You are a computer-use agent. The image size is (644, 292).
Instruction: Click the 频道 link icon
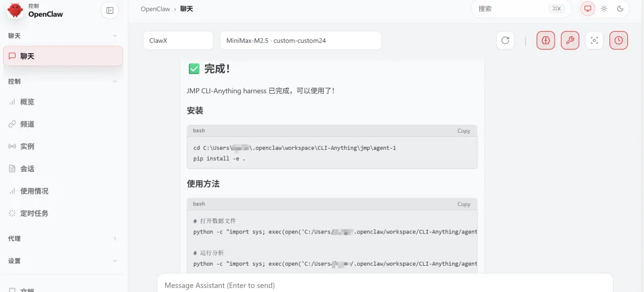(x=13, y=124)
